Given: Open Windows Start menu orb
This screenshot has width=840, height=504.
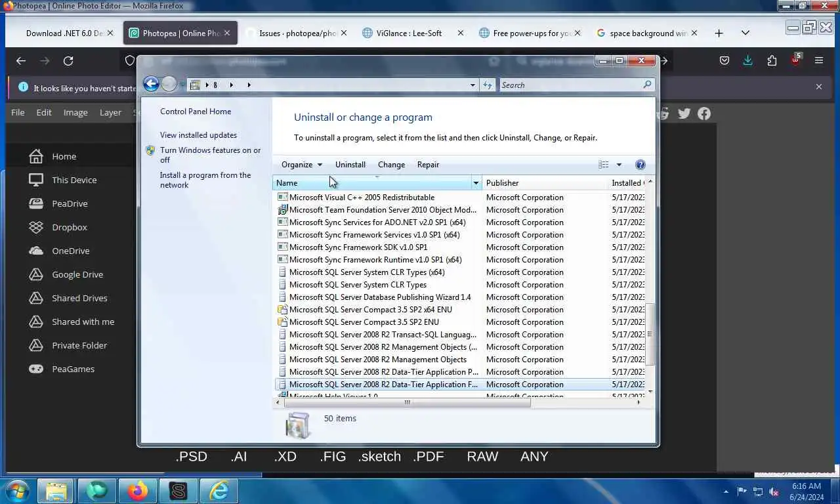Looking at the screenshot, I should point(17,491).
